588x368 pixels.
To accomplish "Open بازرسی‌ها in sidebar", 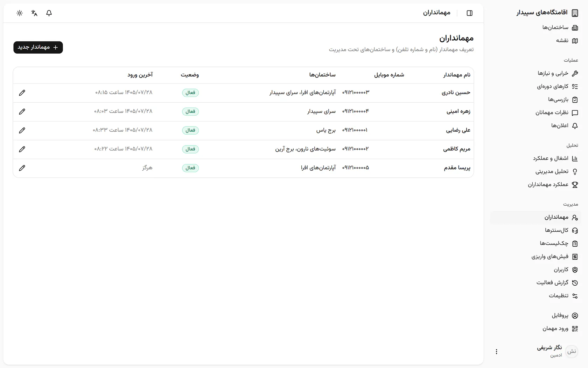I will point(535,100).
